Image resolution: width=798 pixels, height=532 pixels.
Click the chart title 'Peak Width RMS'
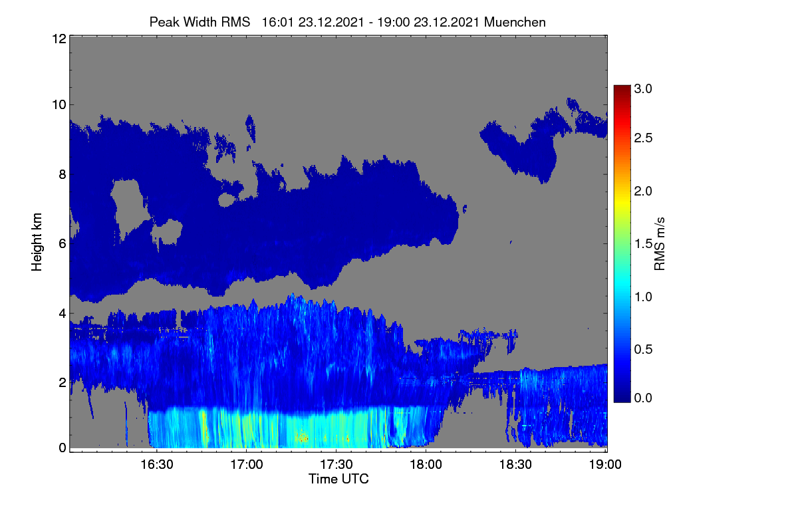(199, 22)
